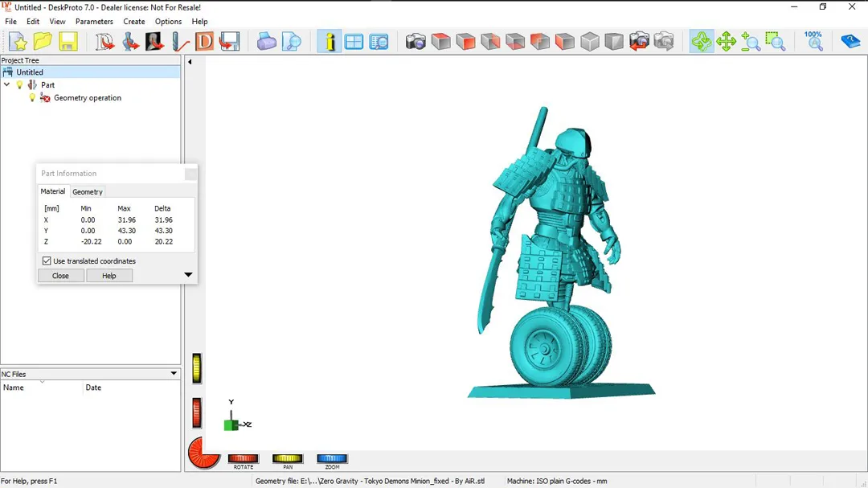868x488 pixels.
Task: Click the XYZ orientation axis indicator
Action: [237, 416]
